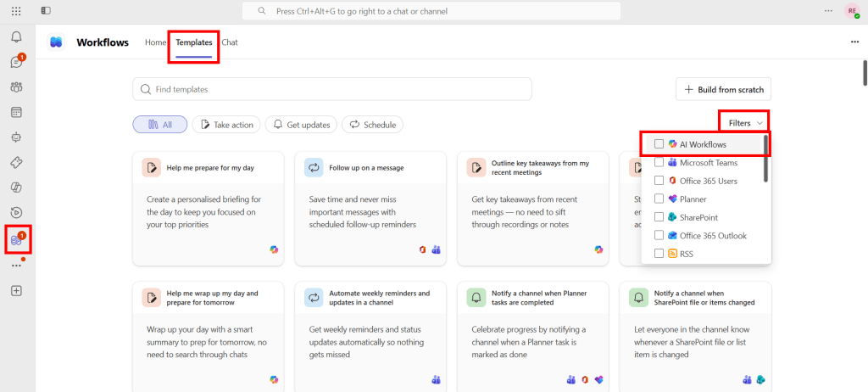Viewport: 868px width, 392px height.
Task: Open Teams and communities in the sidebar
Action: (x=17, y=87)
